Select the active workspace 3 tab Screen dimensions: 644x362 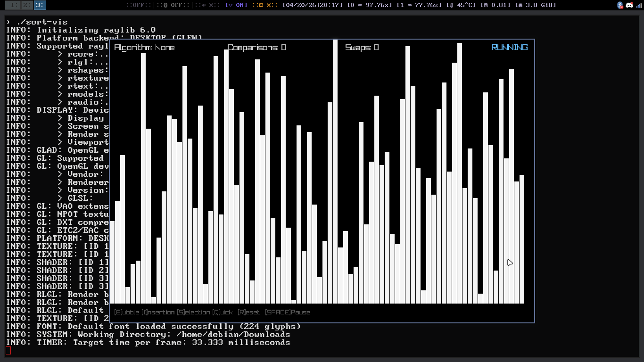[x=40, y=5]
